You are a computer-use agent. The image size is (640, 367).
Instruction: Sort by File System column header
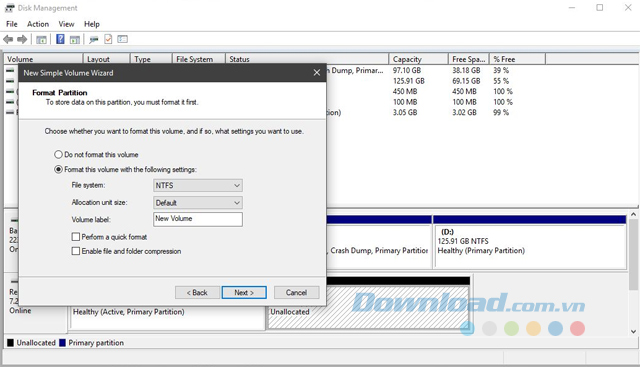199,59
